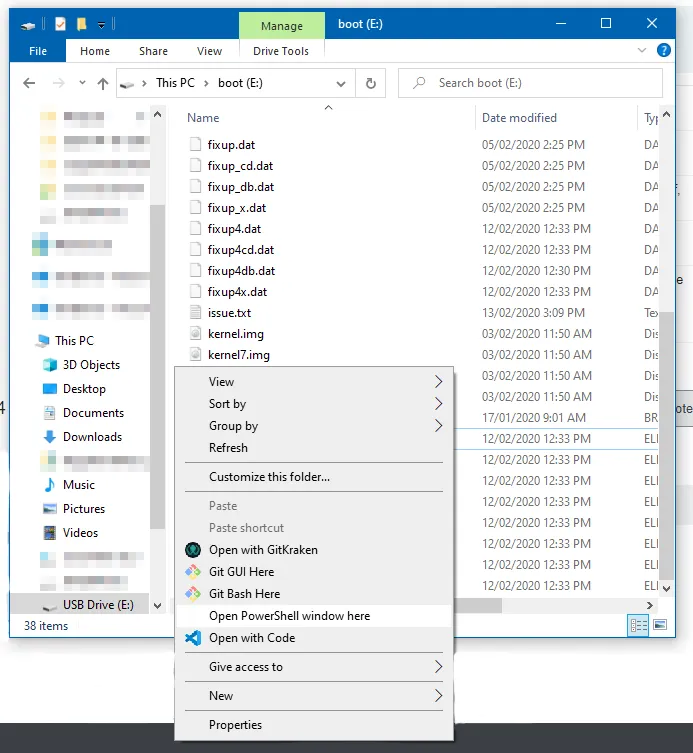
Task: Select the fixup_db.dat file
Action: click(241, 187)
